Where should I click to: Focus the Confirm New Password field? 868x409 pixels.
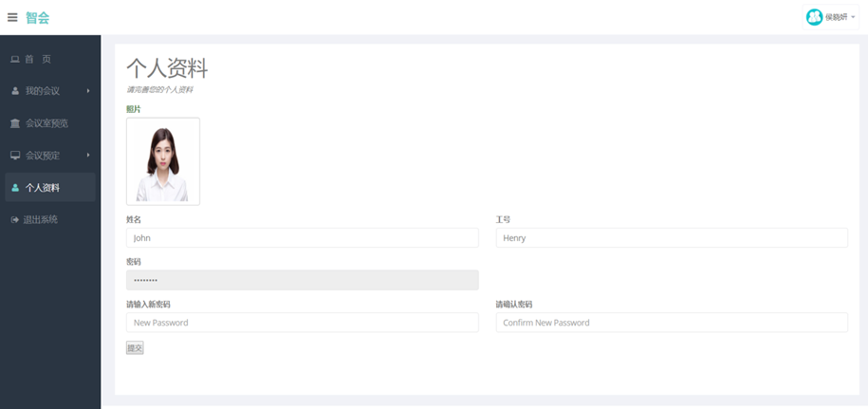tap(672, 323)
